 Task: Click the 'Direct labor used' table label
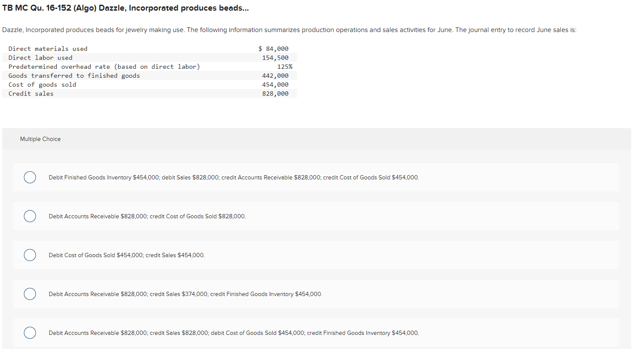click(x=41, y=58)
